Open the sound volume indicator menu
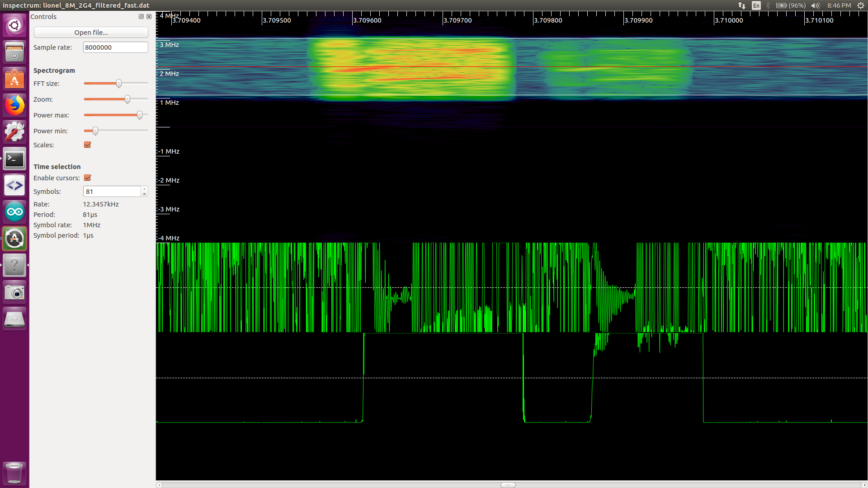 [x=815, y=5]
